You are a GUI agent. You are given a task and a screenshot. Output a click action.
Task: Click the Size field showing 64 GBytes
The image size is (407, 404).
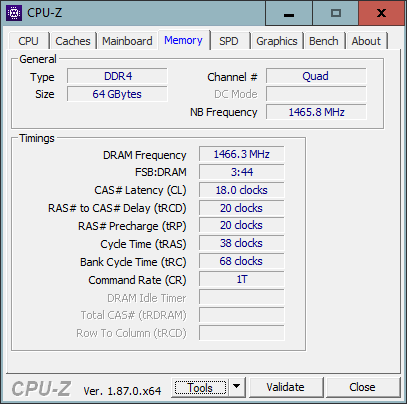pos(117,94)
